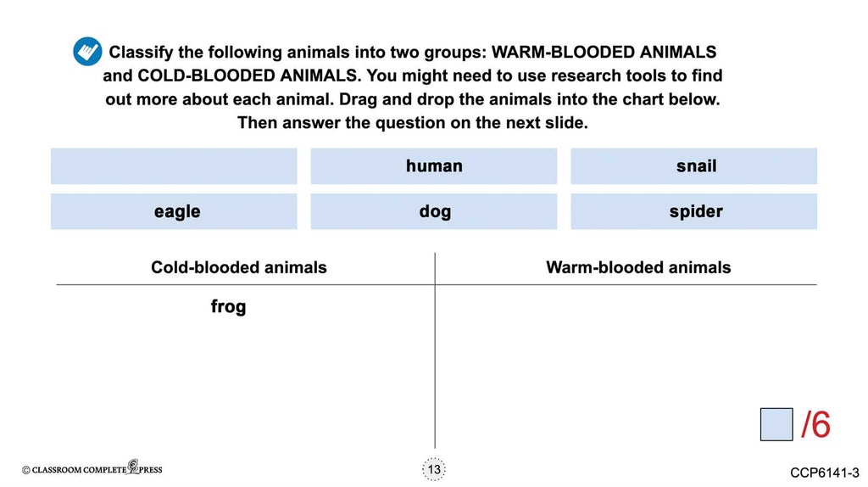
Task: Choose the dog animal tile
Action: [x=433, y=211]
